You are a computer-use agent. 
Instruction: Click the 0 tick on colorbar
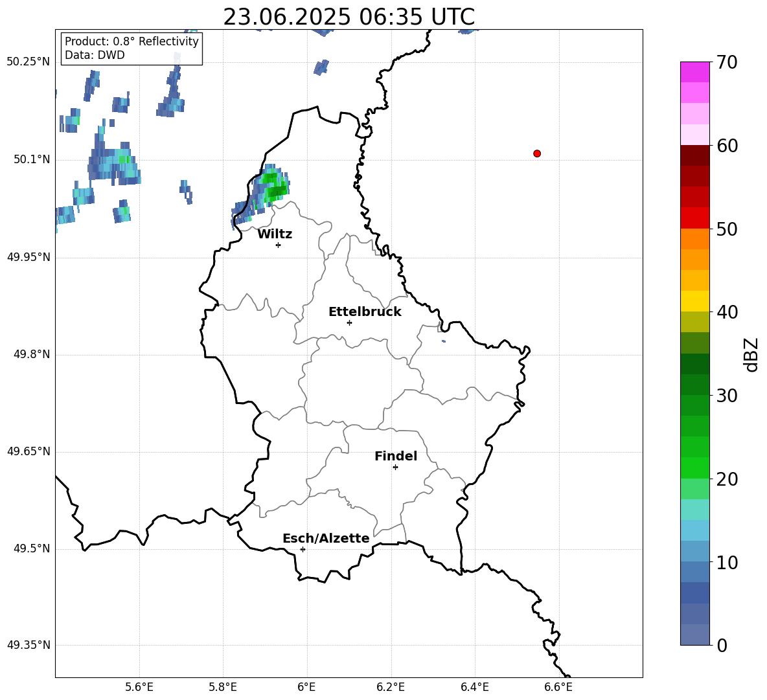click(x=722, y=646)
